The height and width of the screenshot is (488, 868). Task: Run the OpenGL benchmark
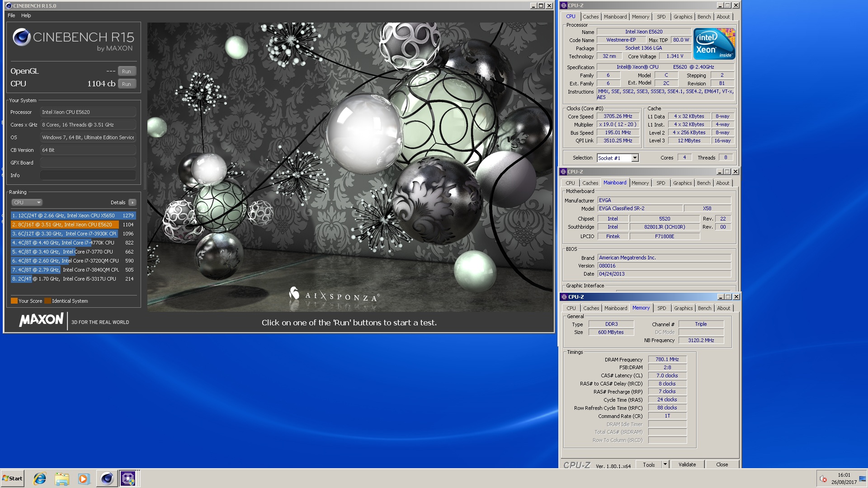click(x=127, y=71)
